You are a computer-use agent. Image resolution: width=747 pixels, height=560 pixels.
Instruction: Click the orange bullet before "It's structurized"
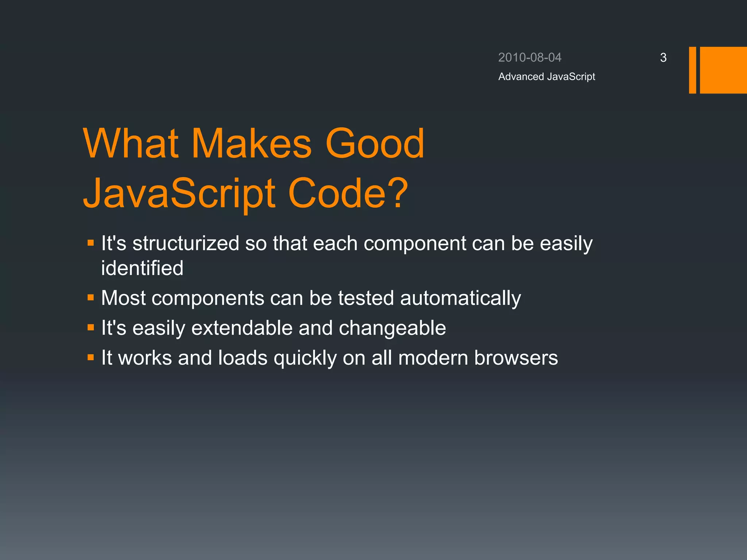(x=91, y=243)
